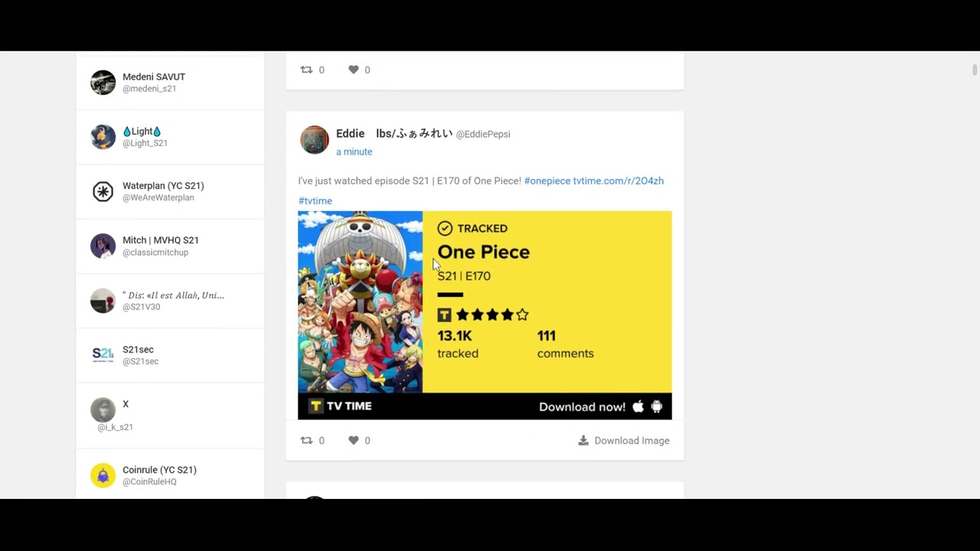Open Waterplan (YC S21) logo avatar
Screen dimensions: 980x551
coord(103,191)
